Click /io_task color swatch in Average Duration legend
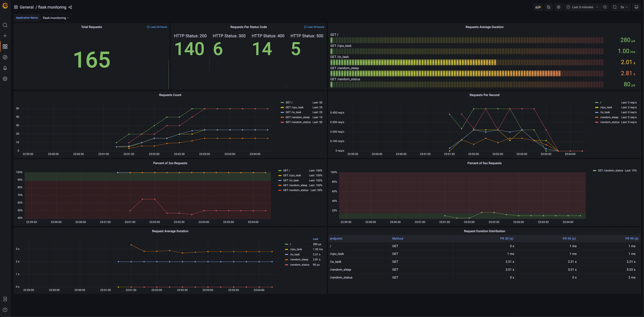Viewport: 644px width, 317px height. [286, 254]
